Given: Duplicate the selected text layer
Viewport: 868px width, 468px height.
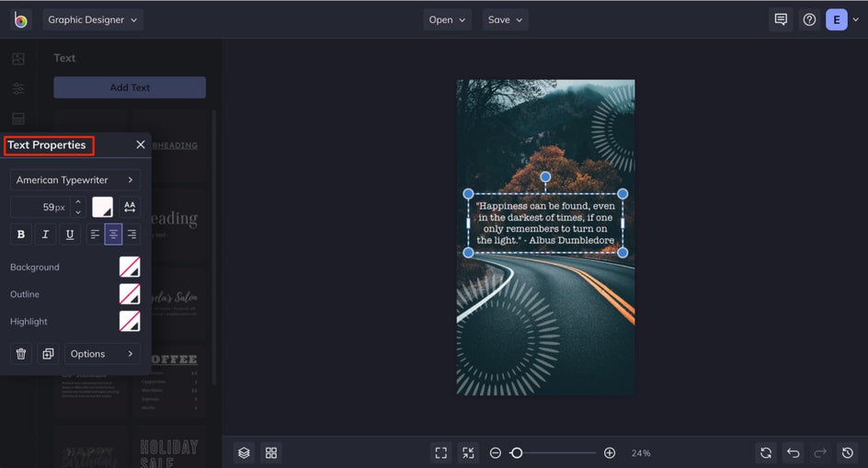Looking at the screenshot, I should point(48,354).
